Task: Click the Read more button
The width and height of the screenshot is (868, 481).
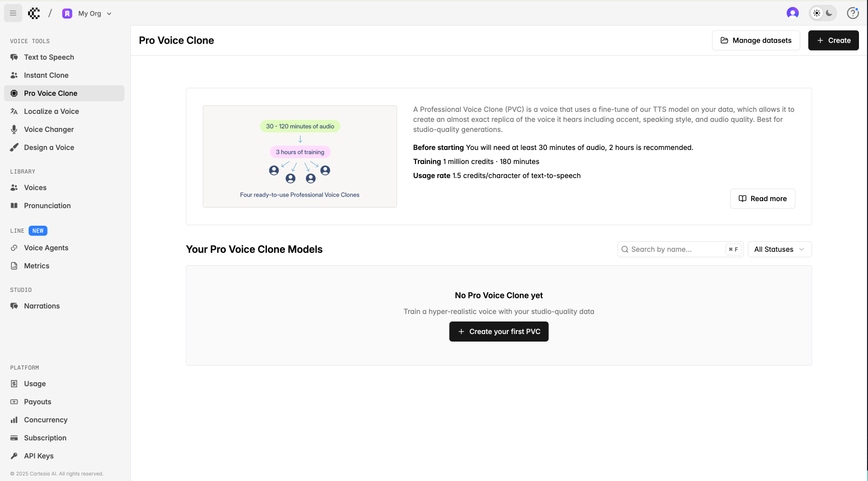Action: [762, 199]
